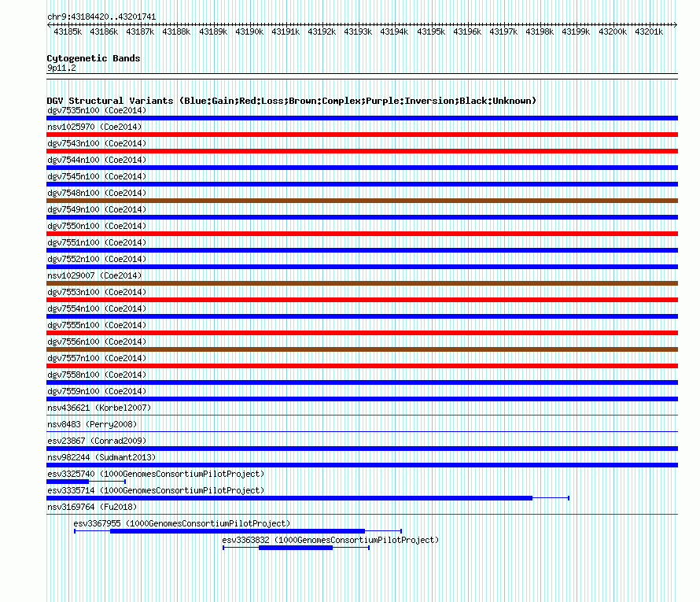Image resolution: width=700 pixels, height=602 pixels.
Task: Click the chr9:43184420..43201741 coordinates text
Action: tap(101, 17)
